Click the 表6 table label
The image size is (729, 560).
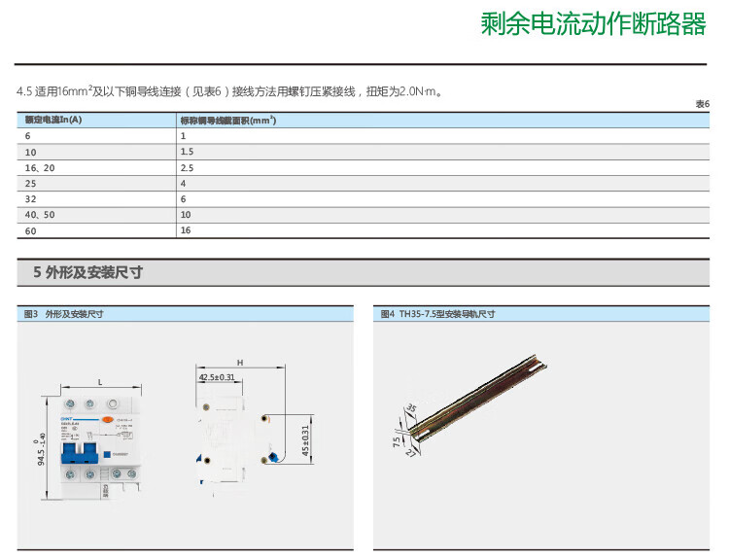pos(702,104)
